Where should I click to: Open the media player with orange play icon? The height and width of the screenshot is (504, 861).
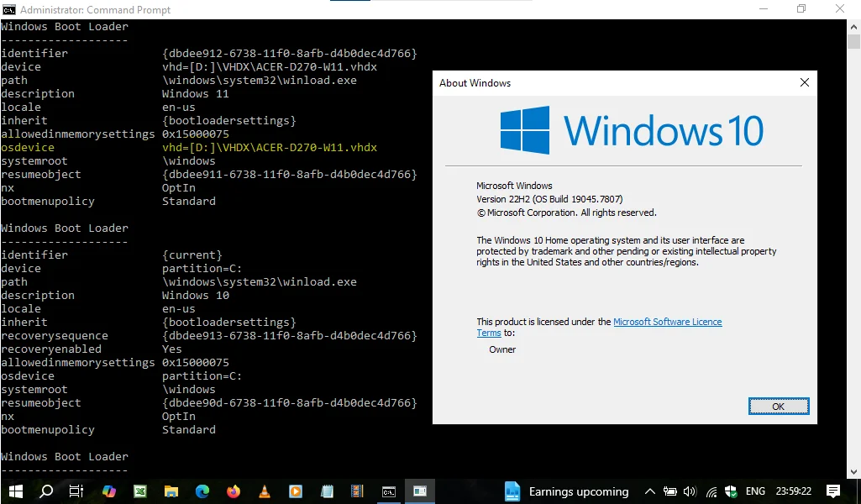296,491
